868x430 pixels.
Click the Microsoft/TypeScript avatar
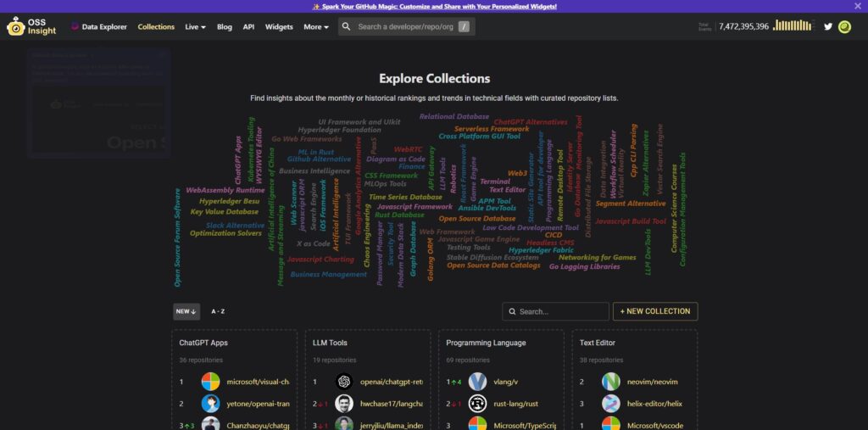pos(478,424)
